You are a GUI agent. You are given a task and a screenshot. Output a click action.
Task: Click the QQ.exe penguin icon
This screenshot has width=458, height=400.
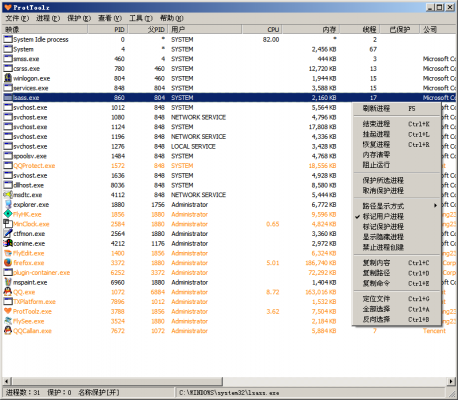8,292
